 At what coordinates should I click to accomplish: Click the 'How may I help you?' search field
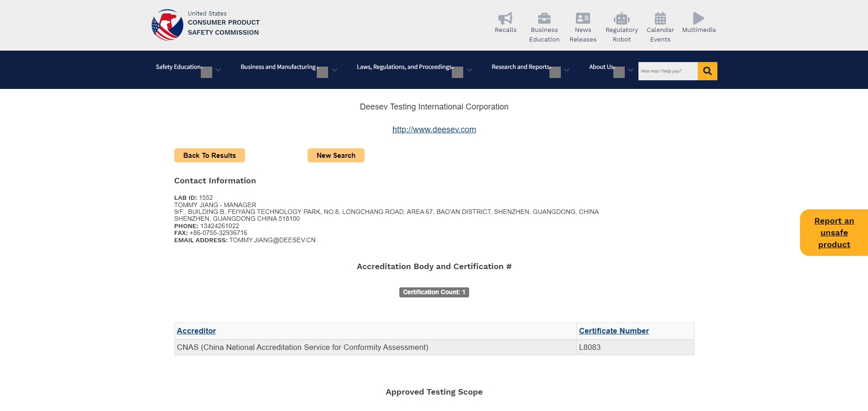click(x=668, y=71)
